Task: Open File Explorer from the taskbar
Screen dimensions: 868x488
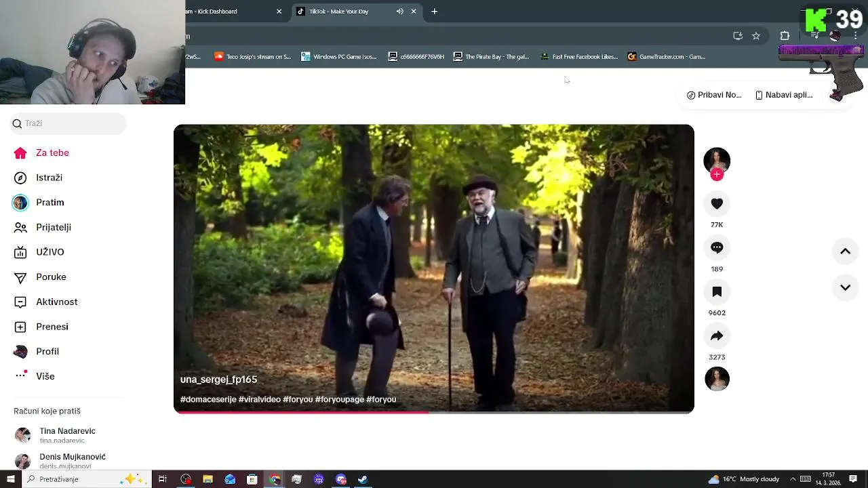Action: 208,479
